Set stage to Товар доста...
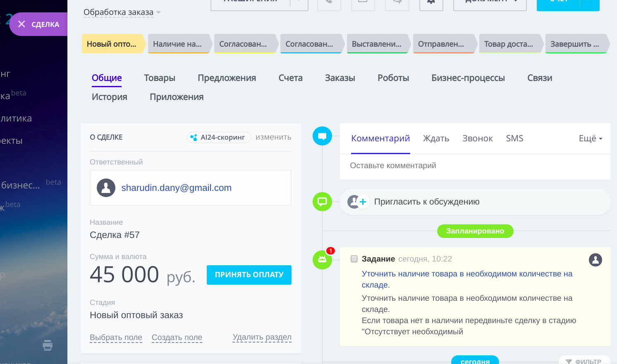This screenshot has height=364, width=617. tap(511, 44)
